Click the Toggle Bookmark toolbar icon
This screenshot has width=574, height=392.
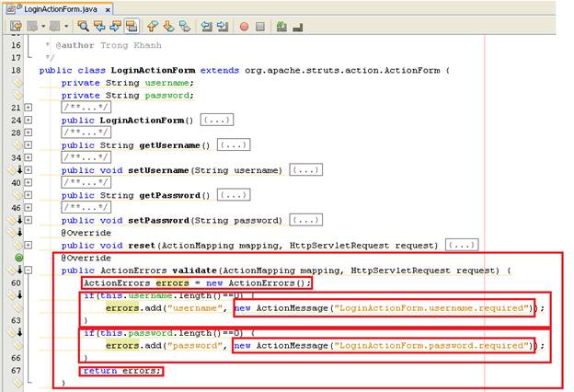tap(185, 27)
